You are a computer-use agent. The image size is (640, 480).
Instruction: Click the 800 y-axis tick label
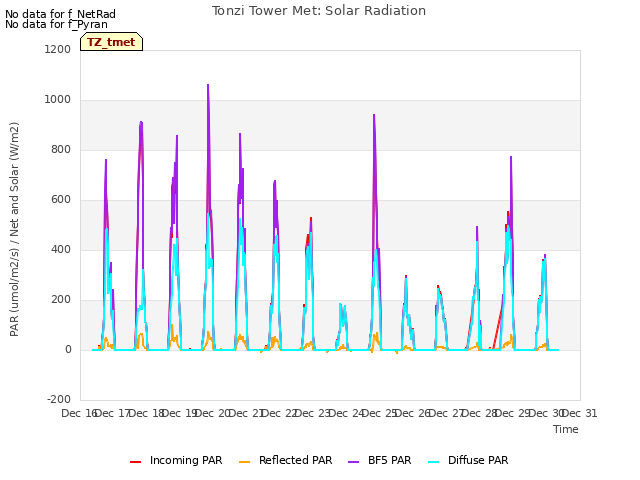pos(61,149)
